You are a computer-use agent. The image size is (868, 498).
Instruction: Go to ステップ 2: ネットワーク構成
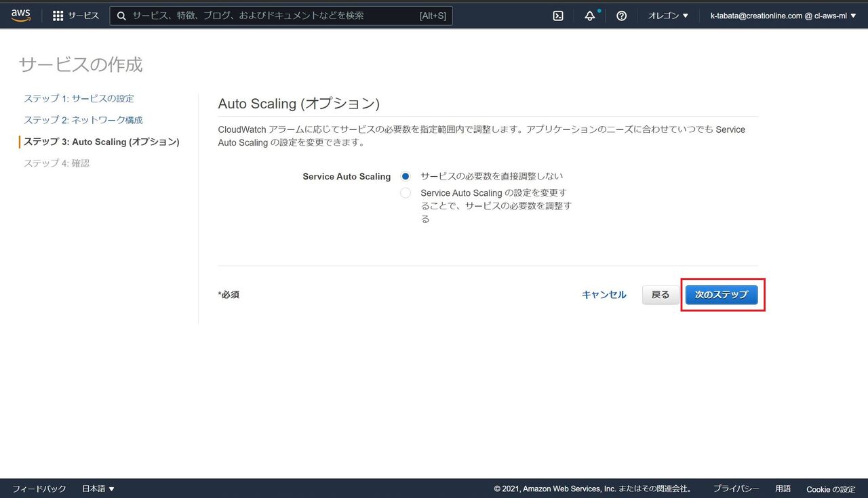pyautogui.click(x=83, y=120)
